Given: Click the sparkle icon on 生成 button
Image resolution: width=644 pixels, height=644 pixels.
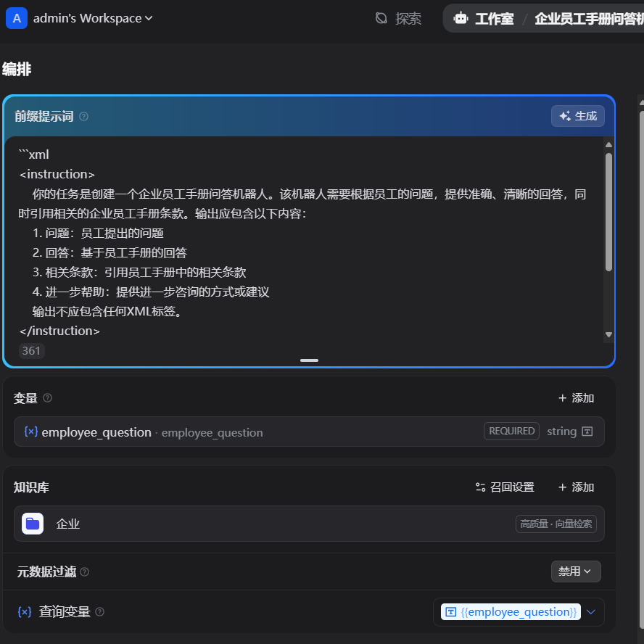Looking at the screenshot, I should (565, 116).
